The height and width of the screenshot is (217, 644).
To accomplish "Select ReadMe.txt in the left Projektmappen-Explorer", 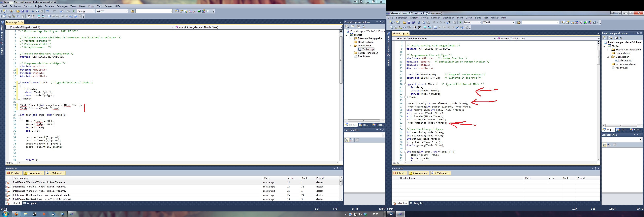I will (364, 56).
